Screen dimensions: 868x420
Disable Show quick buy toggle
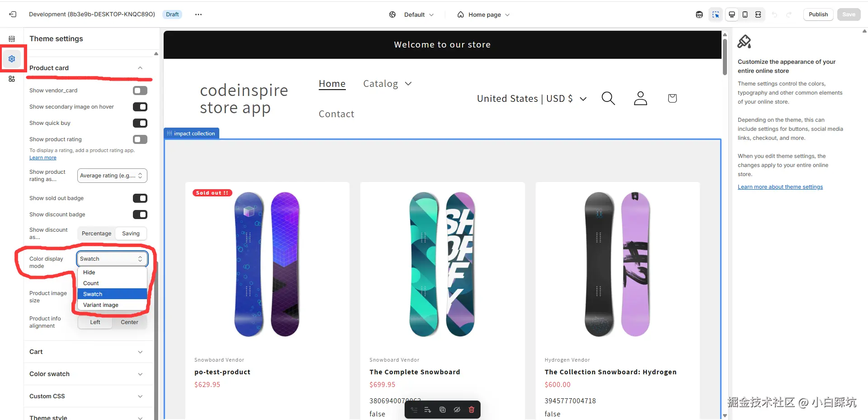click(x=140, y=123)
